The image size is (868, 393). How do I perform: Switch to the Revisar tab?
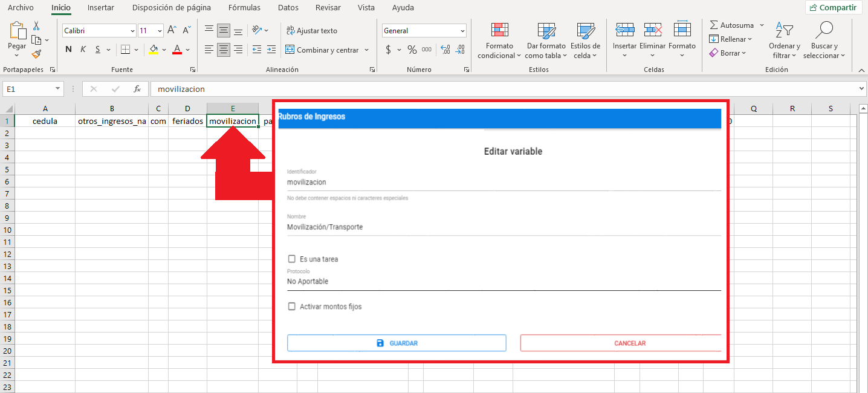pos(328,8)
